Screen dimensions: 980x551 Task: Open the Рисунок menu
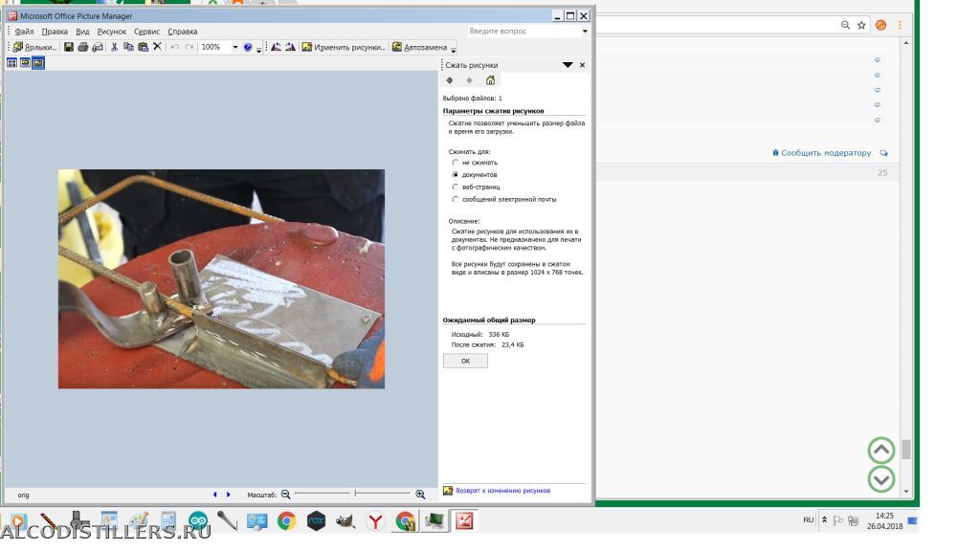[x=111, y=32]
